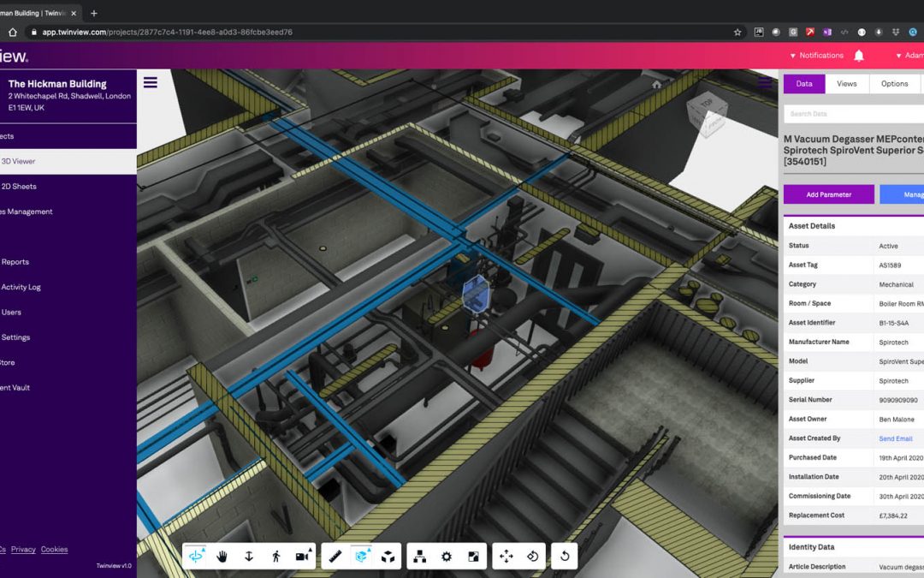This screenshot has width=924, height=578.
Task: Click the Asset Tag value AS1589
Action: tap(890, 265)
